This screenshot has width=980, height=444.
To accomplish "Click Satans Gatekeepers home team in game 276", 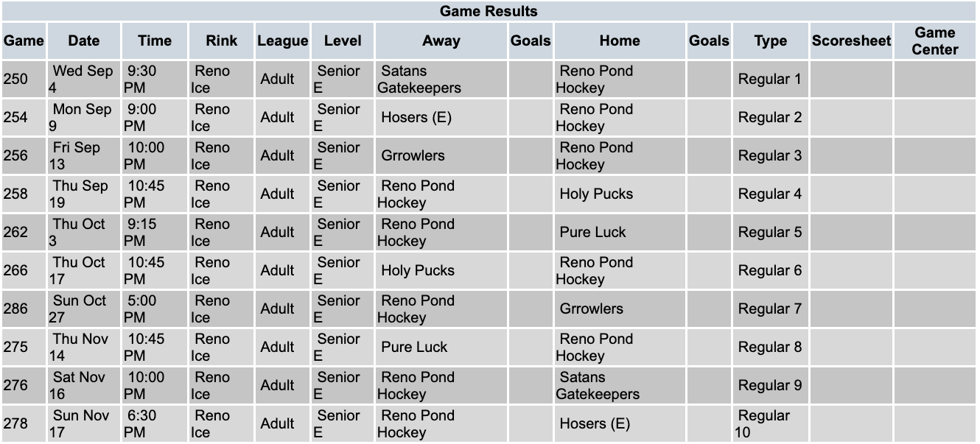I will (598, 386).
